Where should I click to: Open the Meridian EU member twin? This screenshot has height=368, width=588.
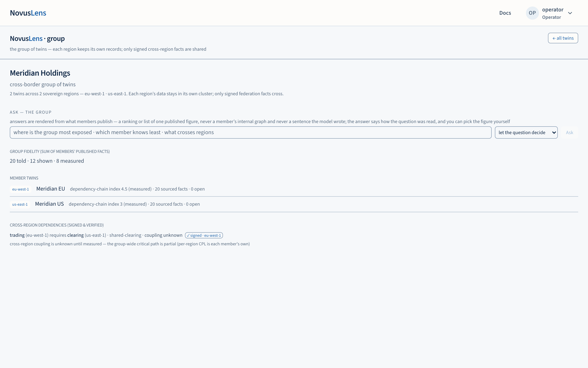click(x=51, y=189)
